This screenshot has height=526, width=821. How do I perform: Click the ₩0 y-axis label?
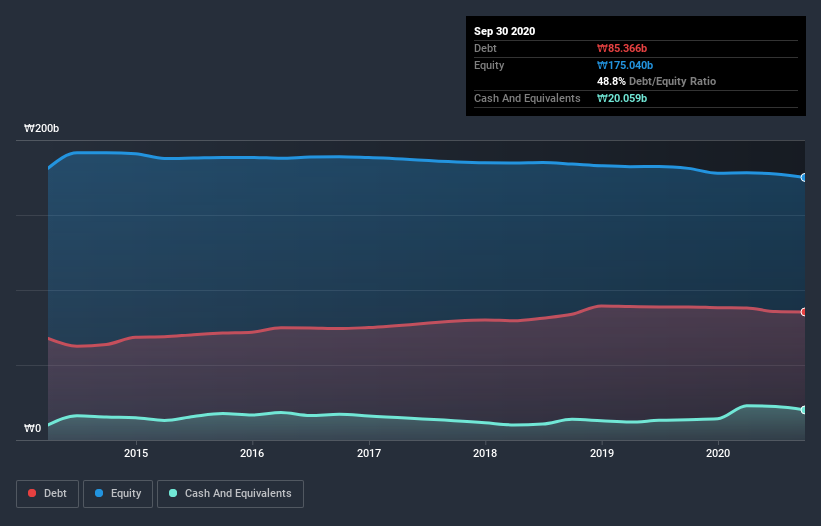tap(32, 429)
